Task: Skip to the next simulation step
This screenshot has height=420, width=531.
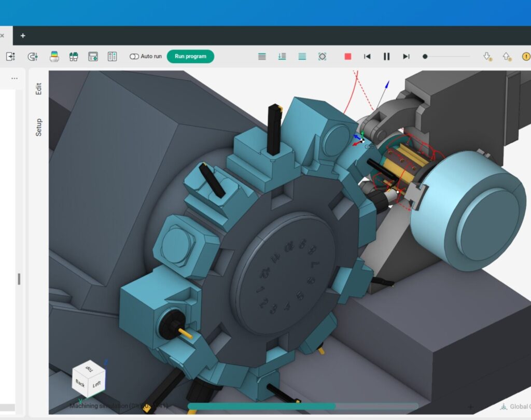Action: (x=406, y=57)
